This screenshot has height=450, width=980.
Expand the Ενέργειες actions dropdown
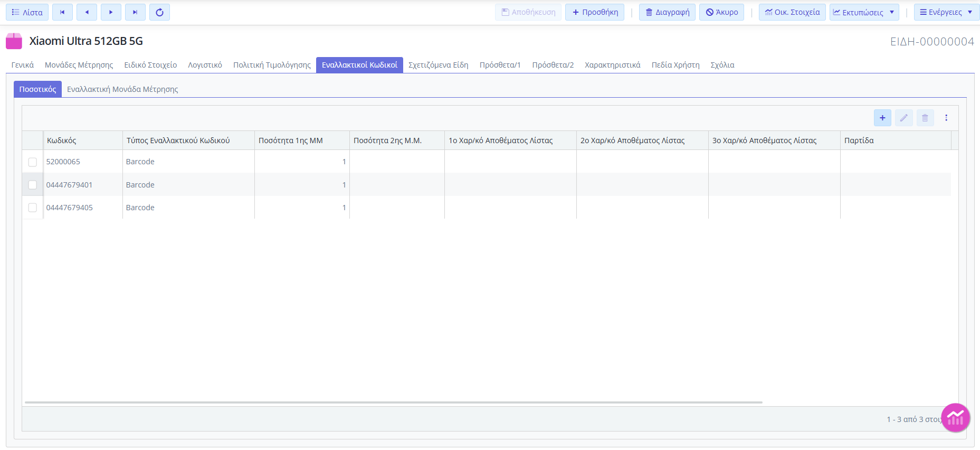pyautogui.click(x=946, y=12)
